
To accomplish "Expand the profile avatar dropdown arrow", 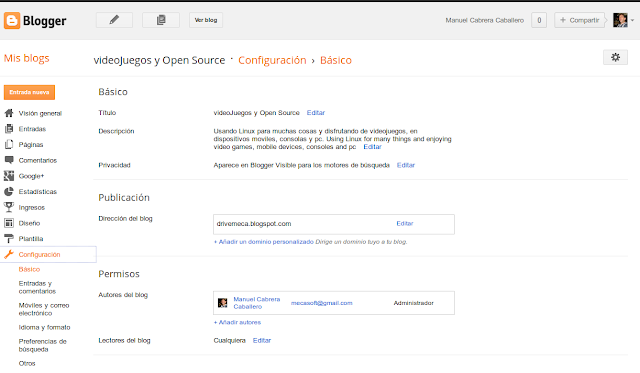I will (x=632, y=20).
